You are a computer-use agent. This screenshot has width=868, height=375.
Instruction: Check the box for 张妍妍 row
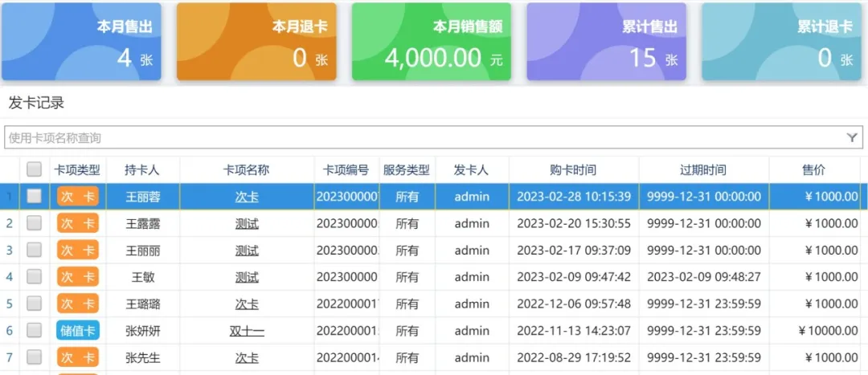point(35,330)
